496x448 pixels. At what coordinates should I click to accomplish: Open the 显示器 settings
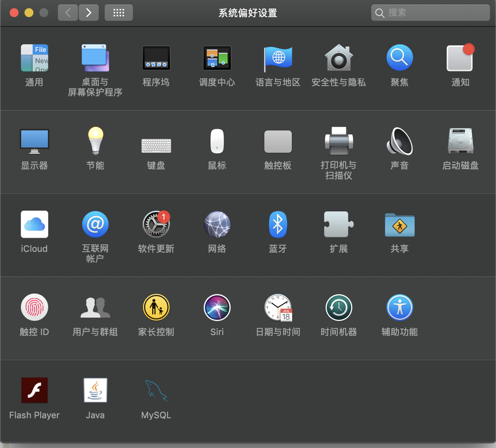(x=34, y=141)
